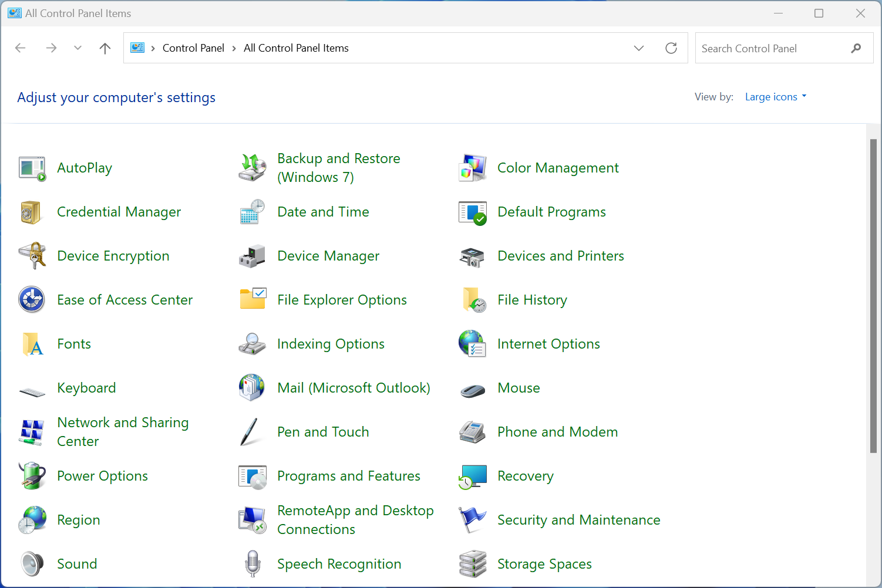Open the Date and Time icon

tap(253, 212)
